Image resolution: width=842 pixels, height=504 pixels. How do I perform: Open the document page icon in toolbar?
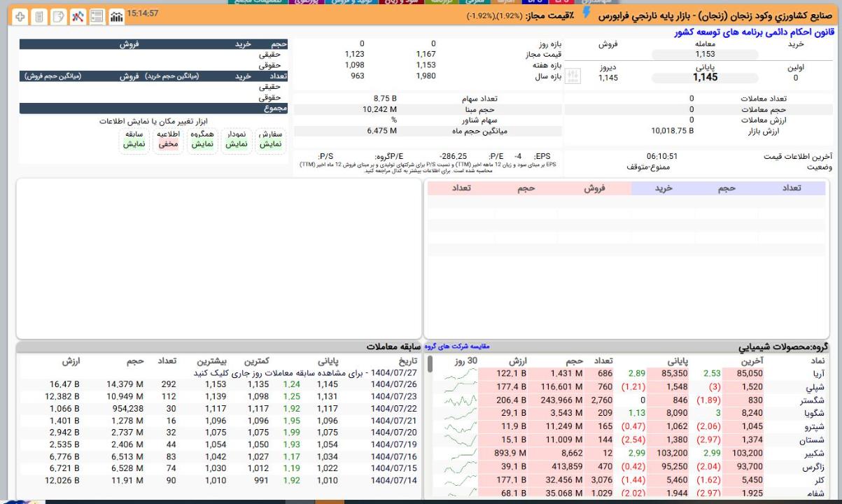tap(39, 15)
